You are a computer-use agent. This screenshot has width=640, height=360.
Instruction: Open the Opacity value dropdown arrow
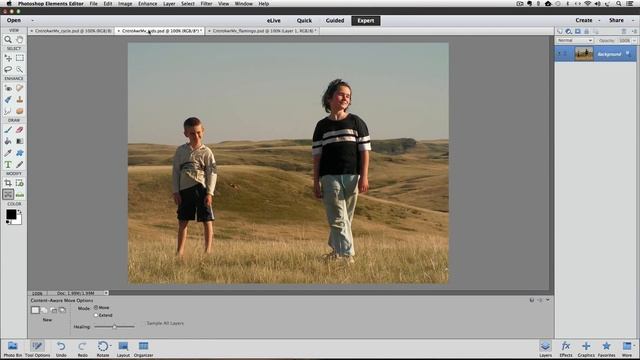[634, 40]
